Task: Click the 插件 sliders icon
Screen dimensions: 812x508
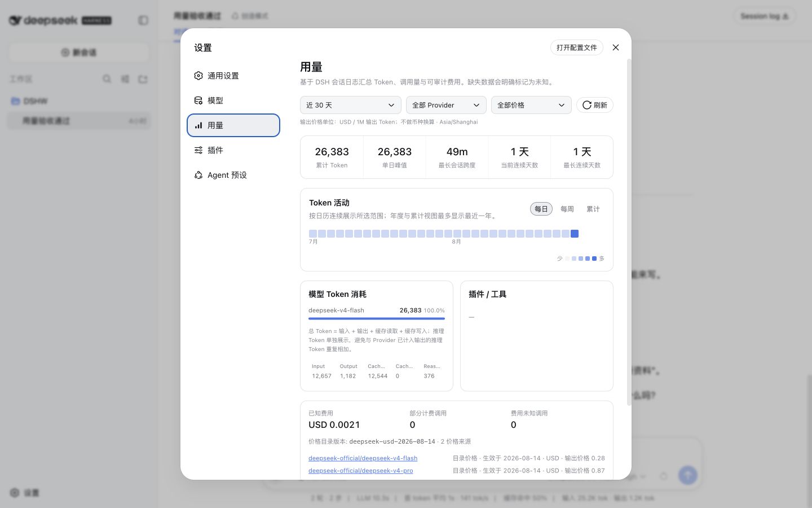Action: click(198, 150)
